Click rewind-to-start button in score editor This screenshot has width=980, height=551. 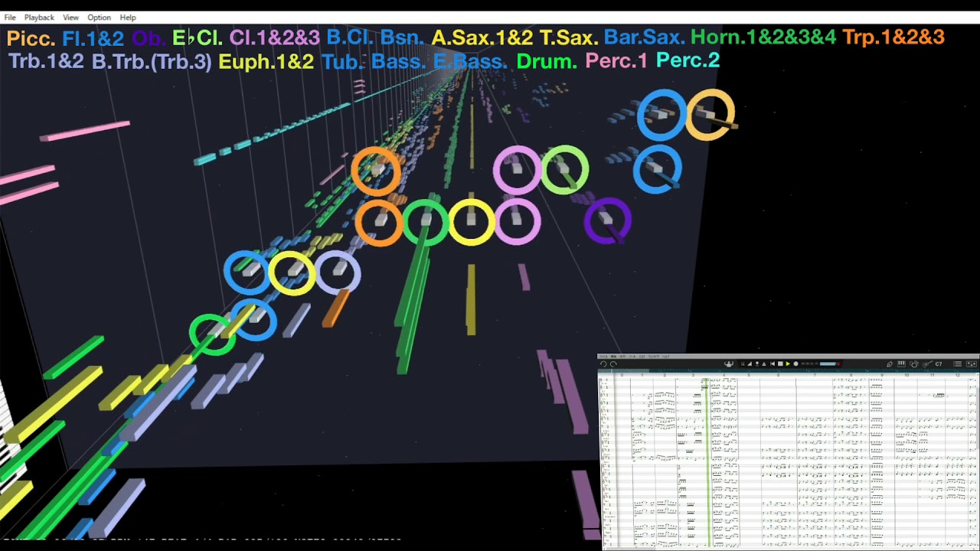773,364
